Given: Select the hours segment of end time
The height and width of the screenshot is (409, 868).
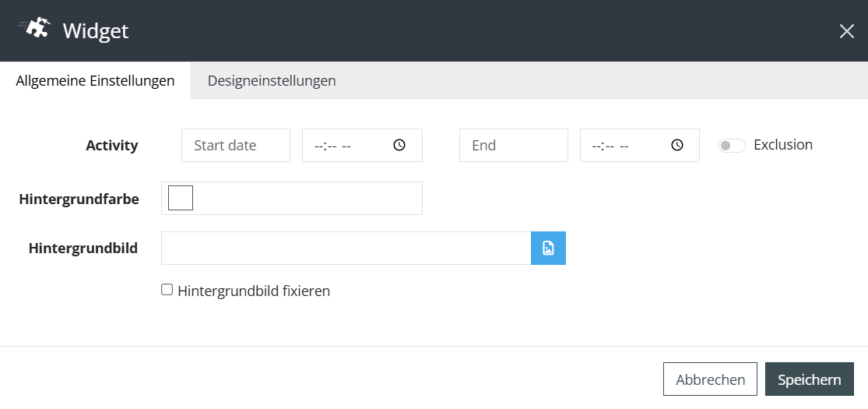Looking at the screenshot, I should coord(596,146).
